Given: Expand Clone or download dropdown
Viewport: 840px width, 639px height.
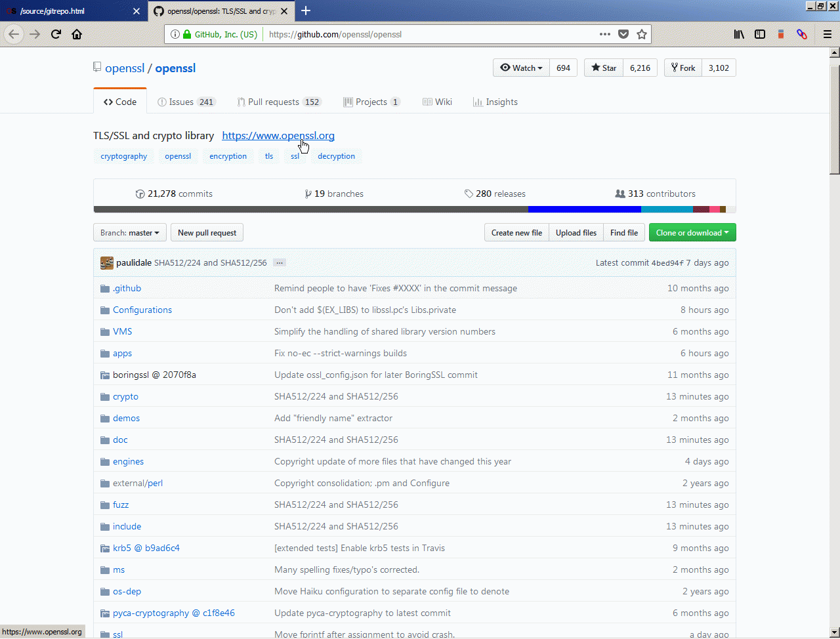Looking at the screenshot, I should click(692, 233).
